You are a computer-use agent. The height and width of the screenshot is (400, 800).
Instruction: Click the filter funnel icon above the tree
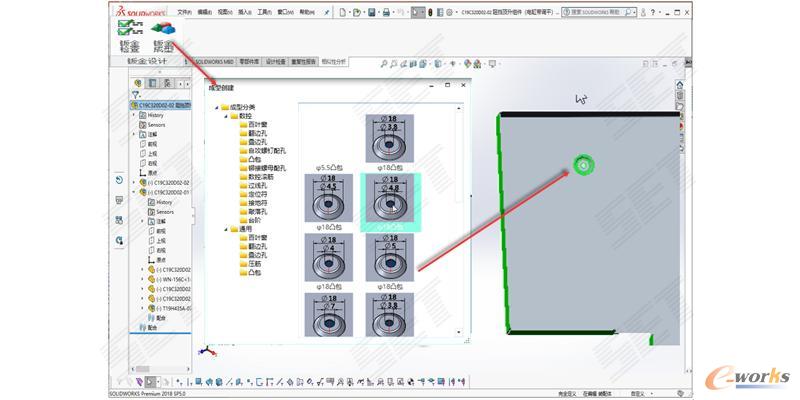[135, 95]
